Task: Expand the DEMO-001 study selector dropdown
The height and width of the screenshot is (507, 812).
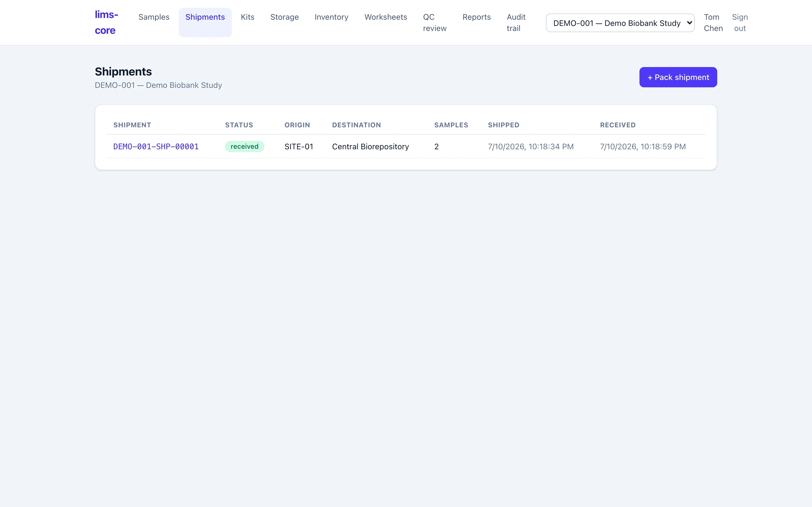Action: point(620,23)
